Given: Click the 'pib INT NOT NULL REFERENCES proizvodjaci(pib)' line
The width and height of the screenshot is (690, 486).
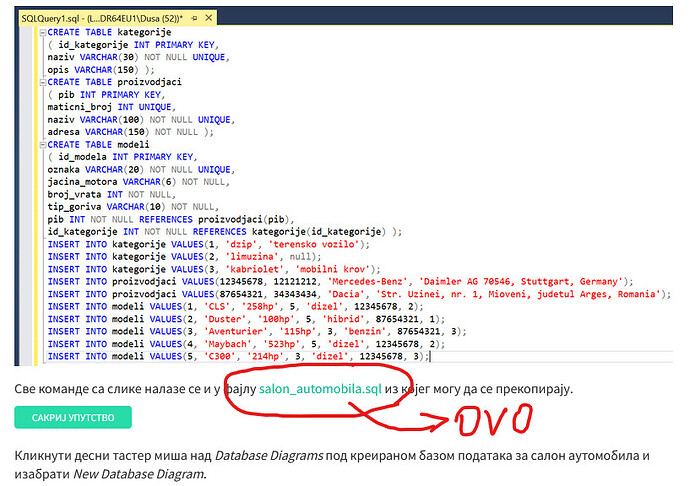Looking at the screenshot, I should 171,219.
